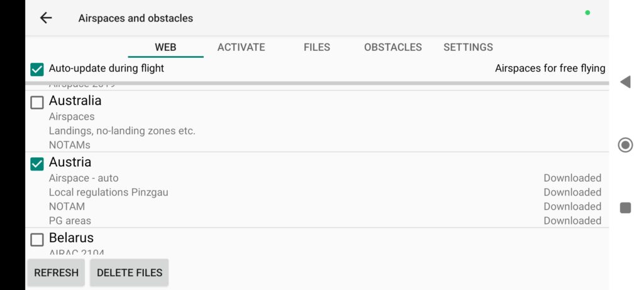The width and height of the screenshot is (644, 290).
Task: Go back using the arrow icon
Action: point(45,18)
